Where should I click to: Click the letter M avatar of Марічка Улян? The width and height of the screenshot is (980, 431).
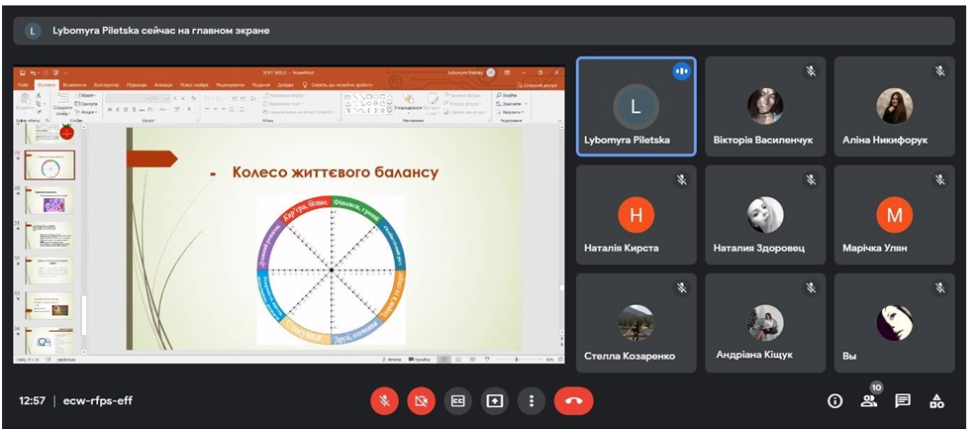pyautogui.click(x=894, y=214)
